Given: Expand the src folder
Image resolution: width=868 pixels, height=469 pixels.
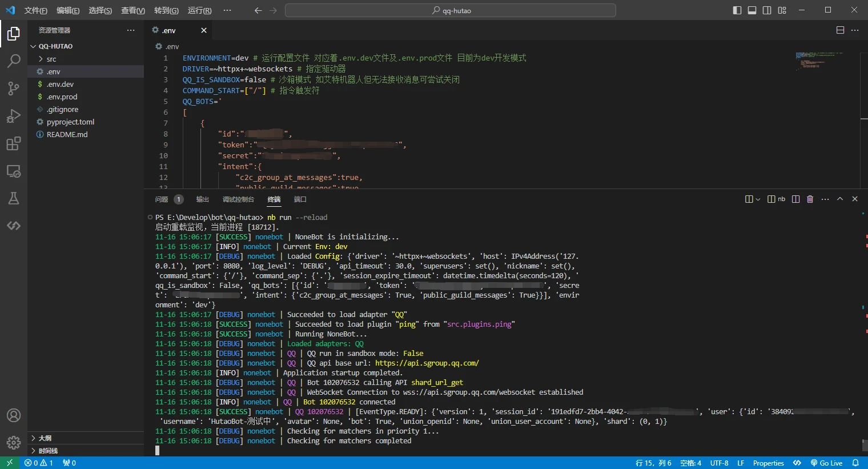Looking at the screenshot, I should 51,59.
